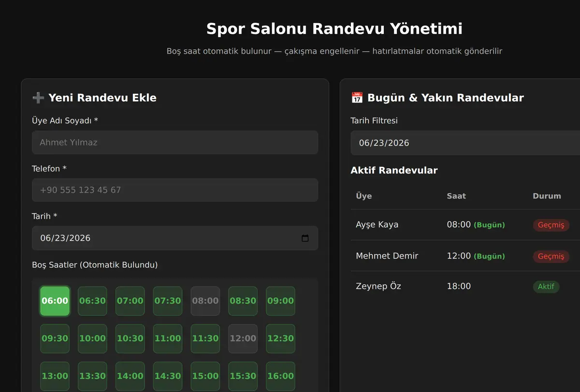Pick the 07:30 time slot

coord(168,301)
